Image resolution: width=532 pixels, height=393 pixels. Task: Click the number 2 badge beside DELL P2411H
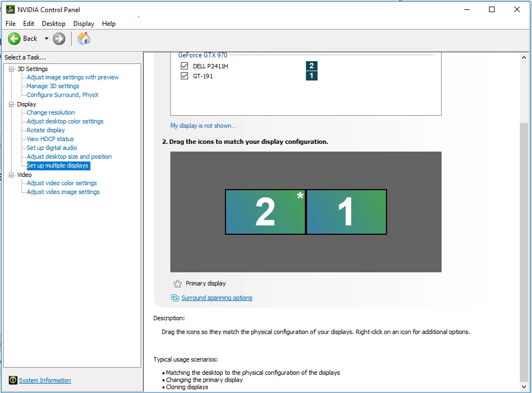click(311, 66)
